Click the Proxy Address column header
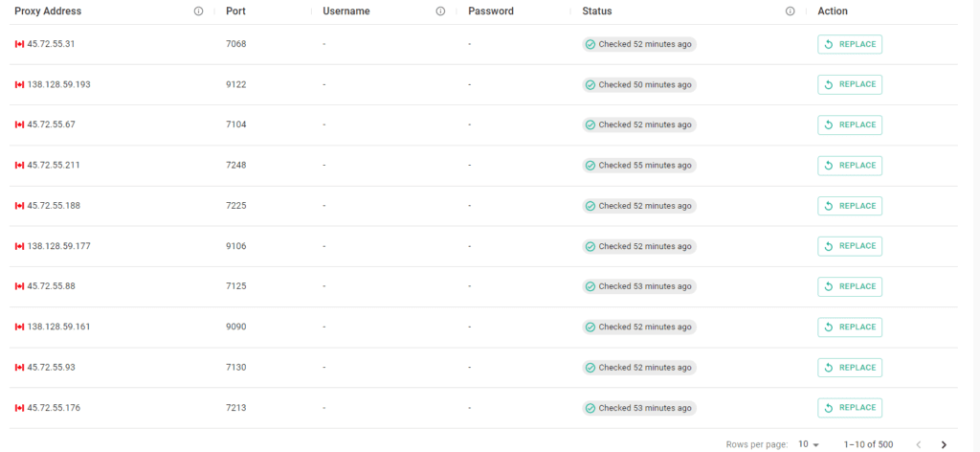The height and width of the screenshot is (452, 980). (48, 11)
